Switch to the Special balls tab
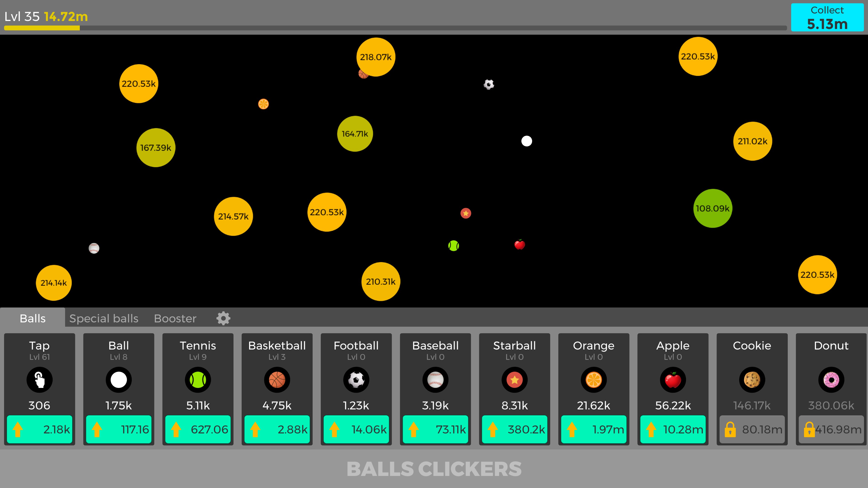The width and height of the screenshot is (868, 488). tap(104, 318)
